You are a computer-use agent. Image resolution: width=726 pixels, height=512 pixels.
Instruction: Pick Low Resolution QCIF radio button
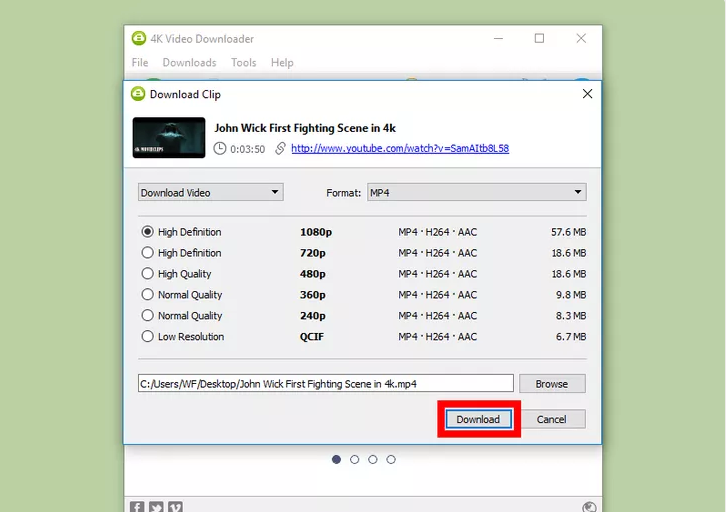tap(147, 336)
